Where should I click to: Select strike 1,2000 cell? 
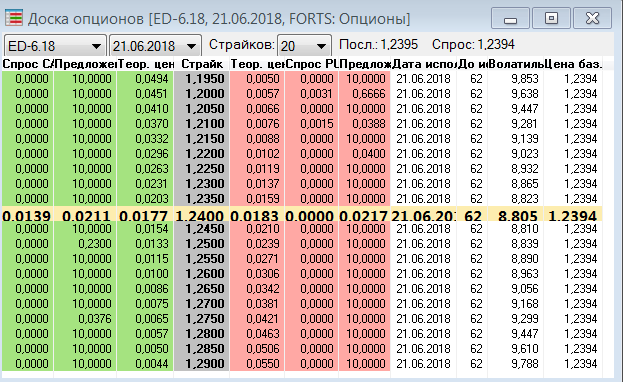[x=201, y=94]
